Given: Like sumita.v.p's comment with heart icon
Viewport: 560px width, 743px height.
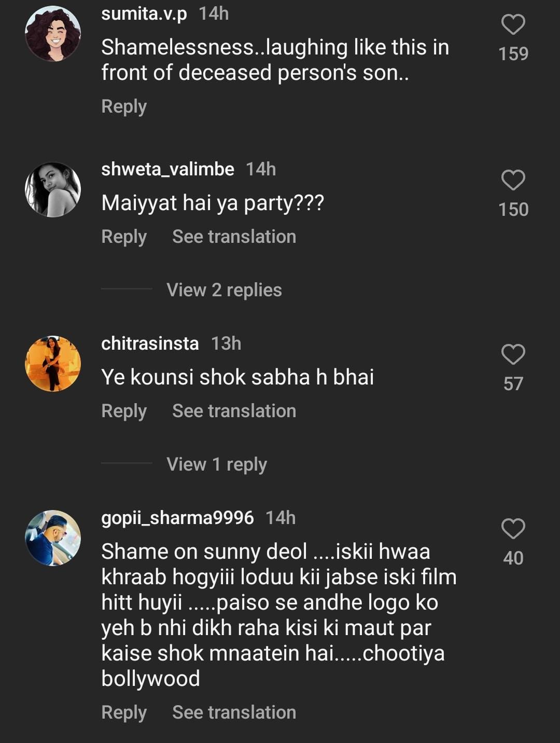Looking at the screenshot, I should point(513,24).
